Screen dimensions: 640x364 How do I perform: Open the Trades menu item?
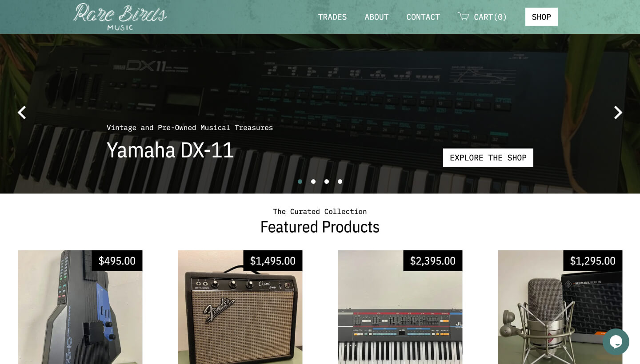pyautogui.click(x=332, y=17)
